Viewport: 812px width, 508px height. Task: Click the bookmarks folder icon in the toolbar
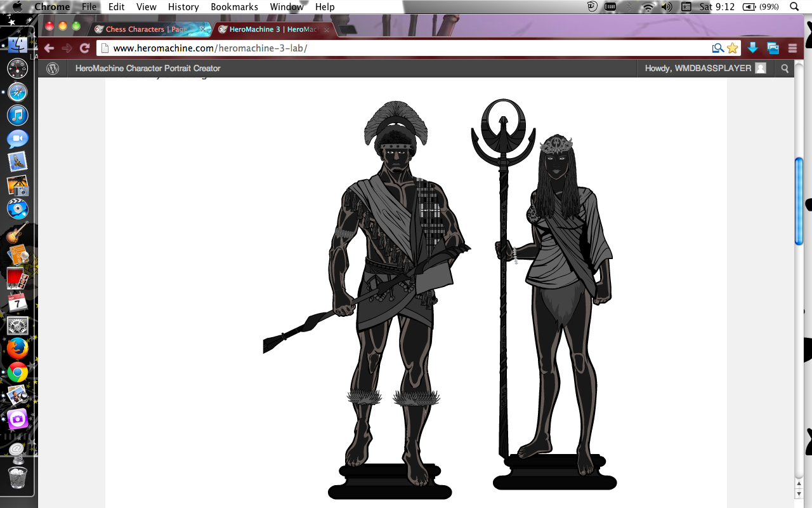773,48
